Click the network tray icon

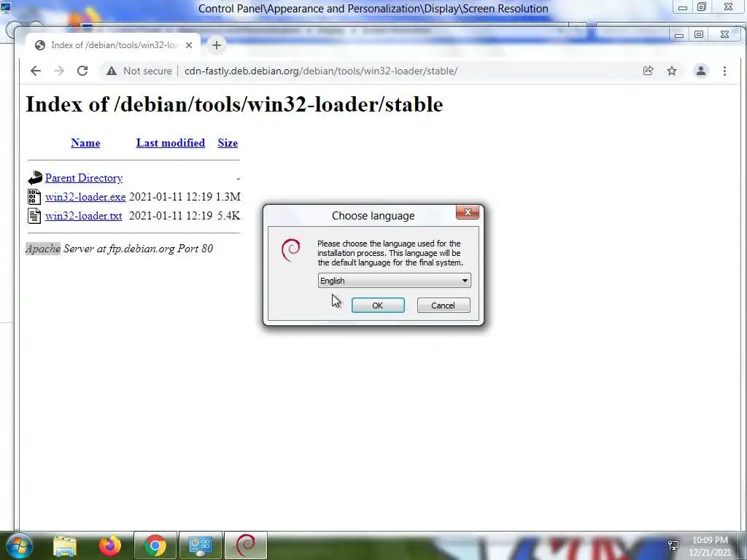(x=673, y=545)
